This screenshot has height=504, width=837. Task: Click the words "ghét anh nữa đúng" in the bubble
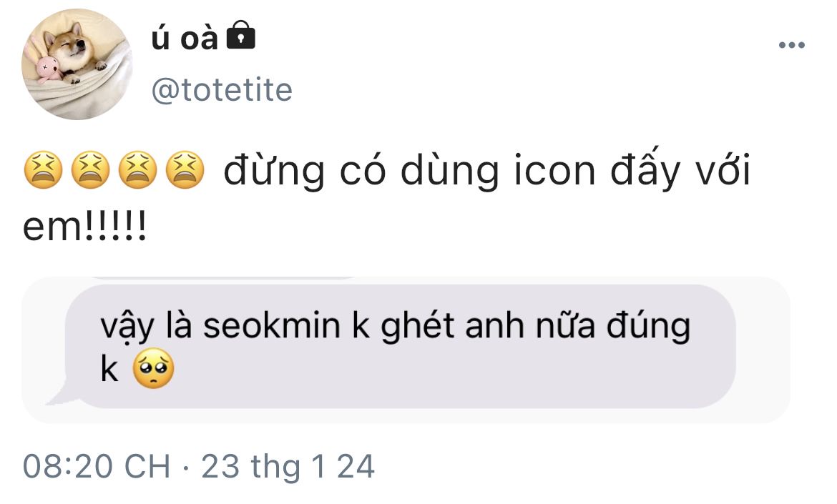coord(534,327)
